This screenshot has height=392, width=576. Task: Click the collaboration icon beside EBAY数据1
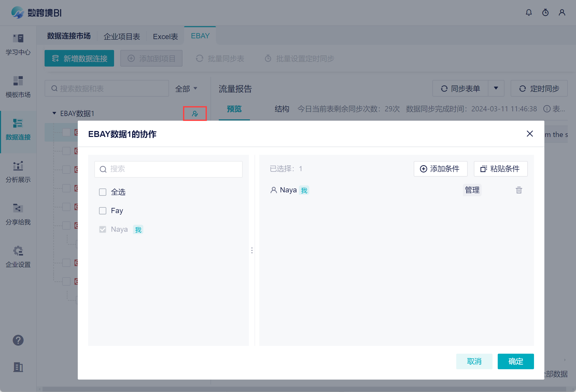coord(195,113)
